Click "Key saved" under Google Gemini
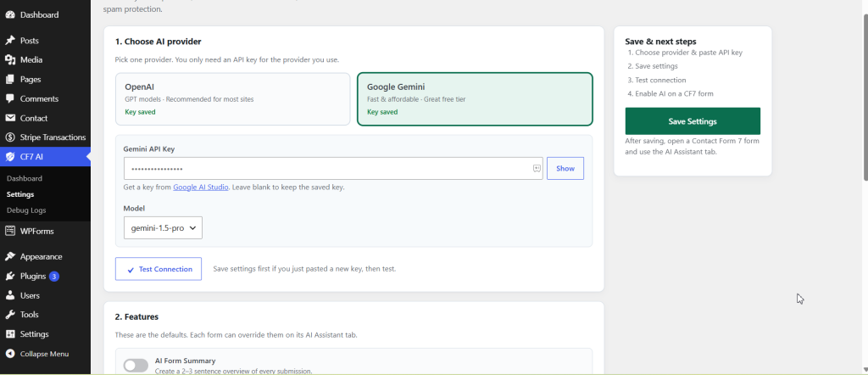This screenshot has width=868, height=375. 382,112
